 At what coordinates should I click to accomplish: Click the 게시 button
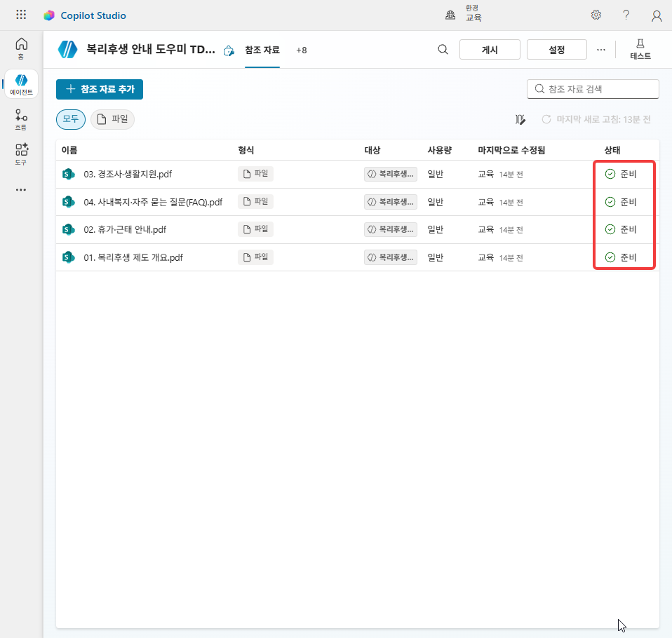click(490, 50)
